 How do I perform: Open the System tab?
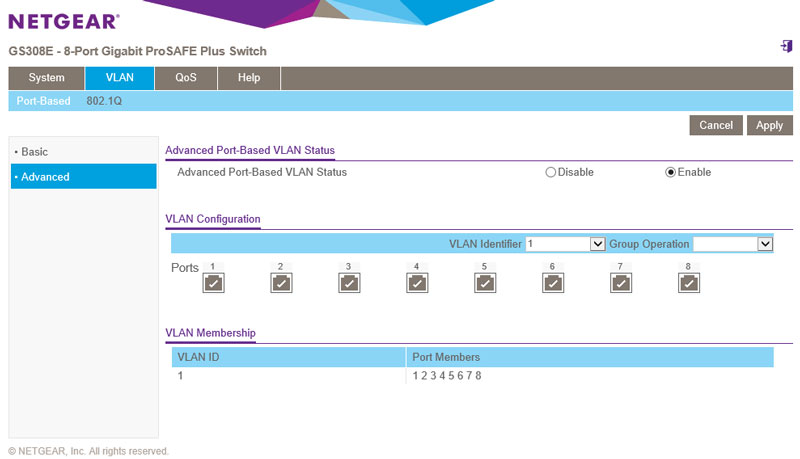pyautogui.click(x=46, y=78)
